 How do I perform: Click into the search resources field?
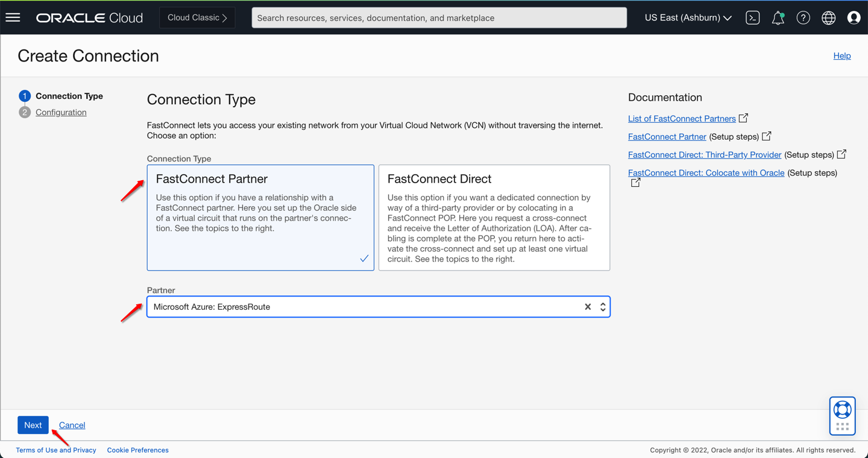pos(439,18)
